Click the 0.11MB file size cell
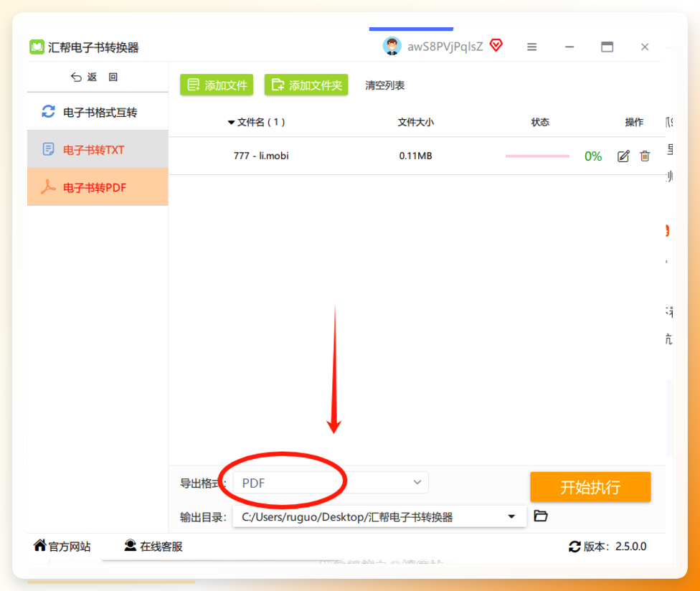700x591 pixels. (415, 156)
